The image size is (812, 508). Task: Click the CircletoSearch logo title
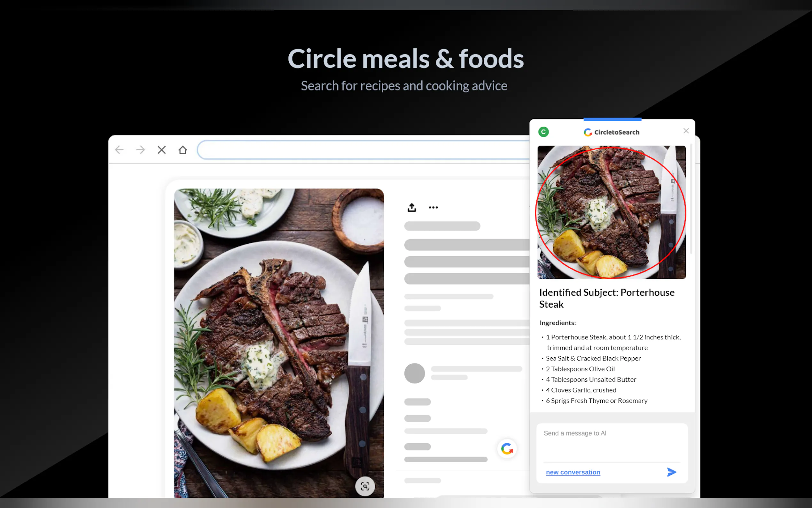[x=612, y=132]
